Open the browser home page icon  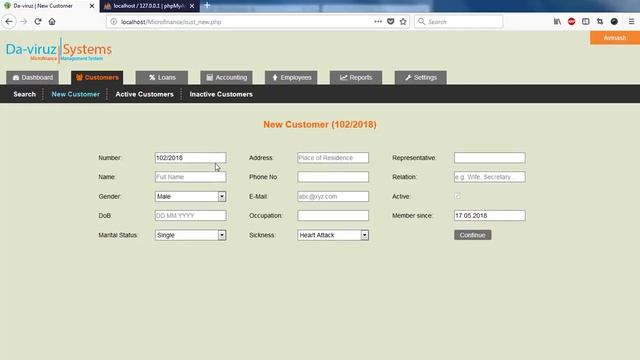click(52, 22)
